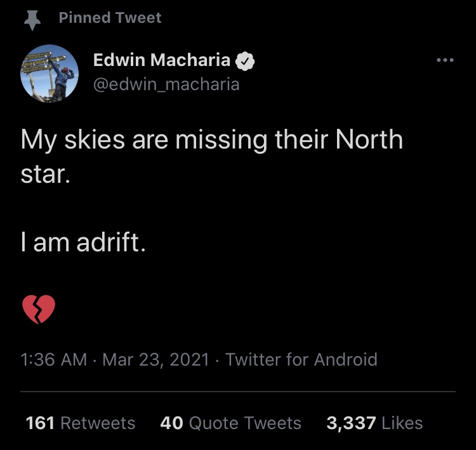The height and width of the screenshot is (450, 476).
Task: Click the number 3,337 before Likes
Action: 351,423
